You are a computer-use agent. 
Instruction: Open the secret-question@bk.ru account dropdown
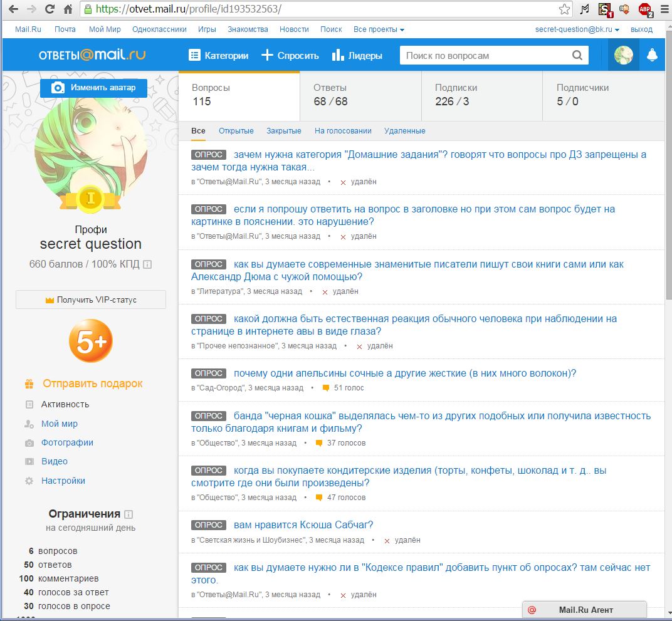coord(577,29)
